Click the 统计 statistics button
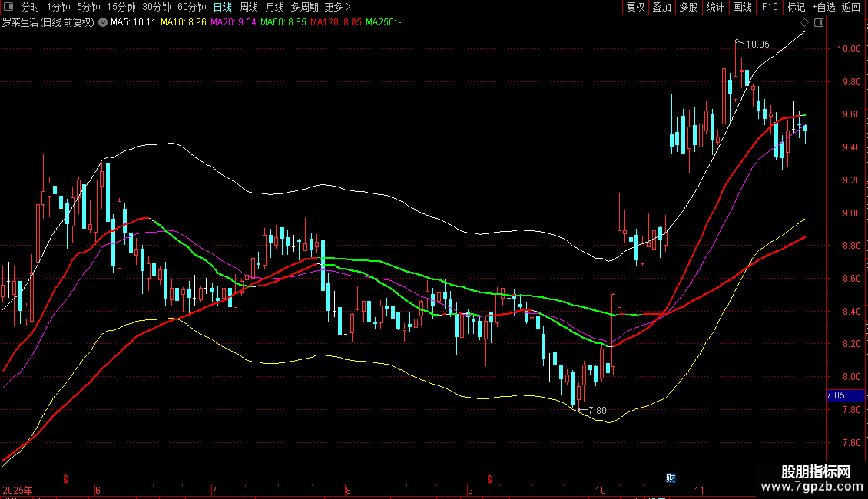 [x=715, y=7]
